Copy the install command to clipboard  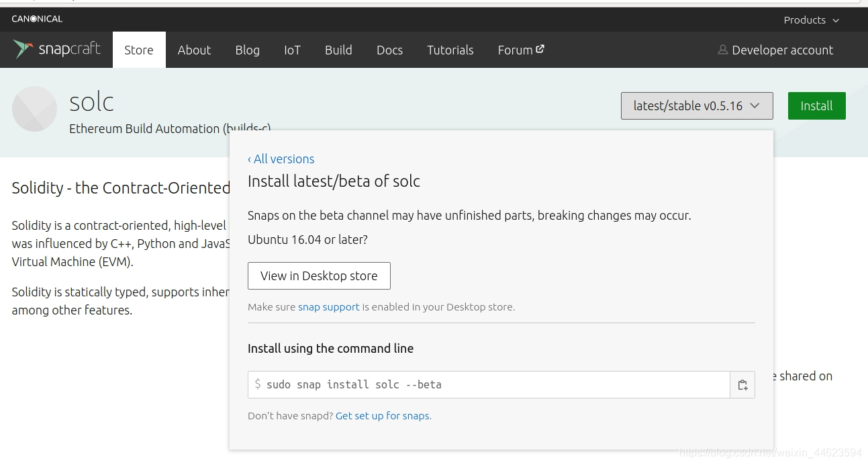pos(742,385)
